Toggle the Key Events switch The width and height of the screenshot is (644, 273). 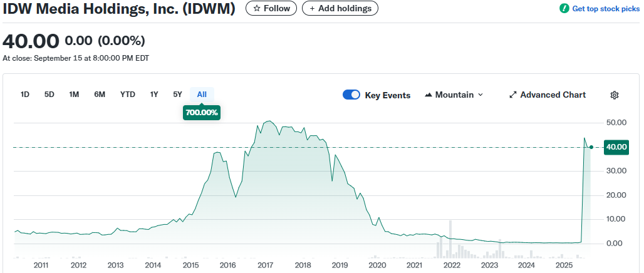(x=351, y=95)
